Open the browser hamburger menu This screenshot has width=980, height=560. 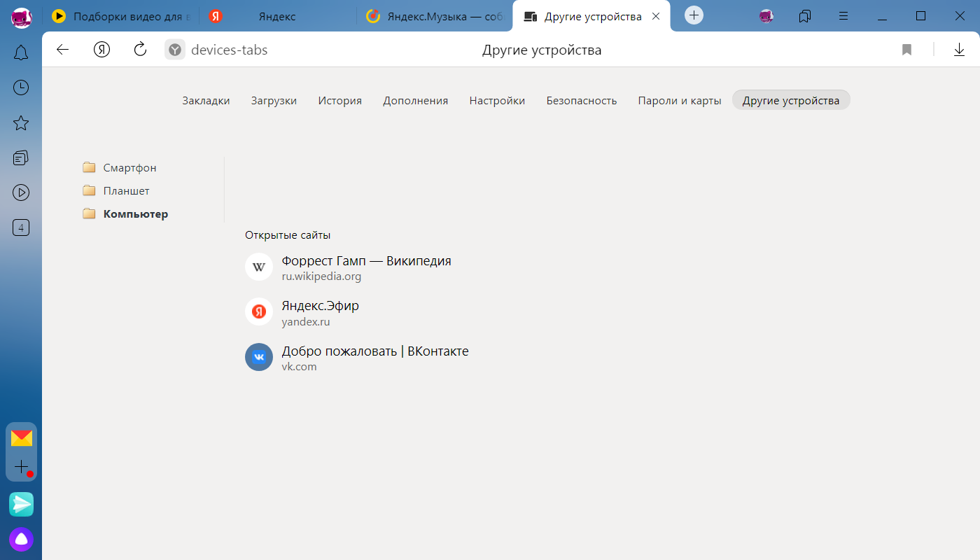click(x=844, y=15)
